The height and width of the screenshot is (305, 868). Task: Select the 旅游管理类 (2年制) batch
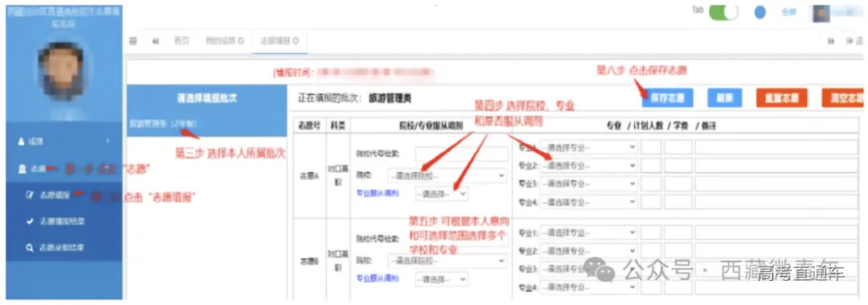[x=162, y=123]
